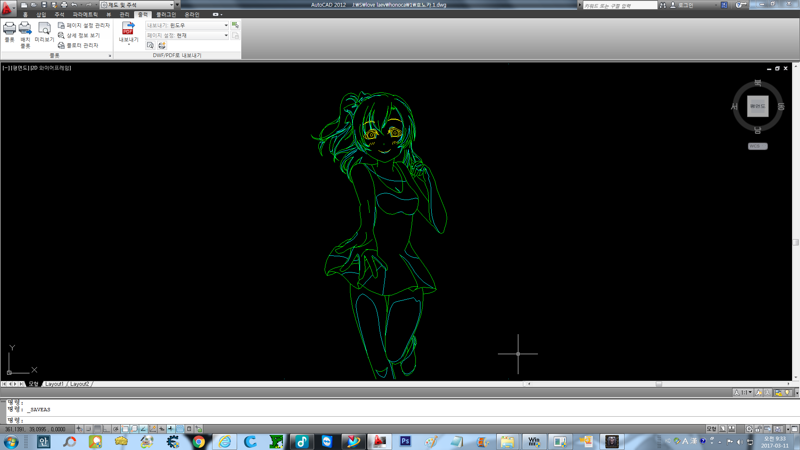This screenshot has width=800, height=450.
Task: Click the Save As icon in quick access toolbar
Action: (x=54, y=5)
